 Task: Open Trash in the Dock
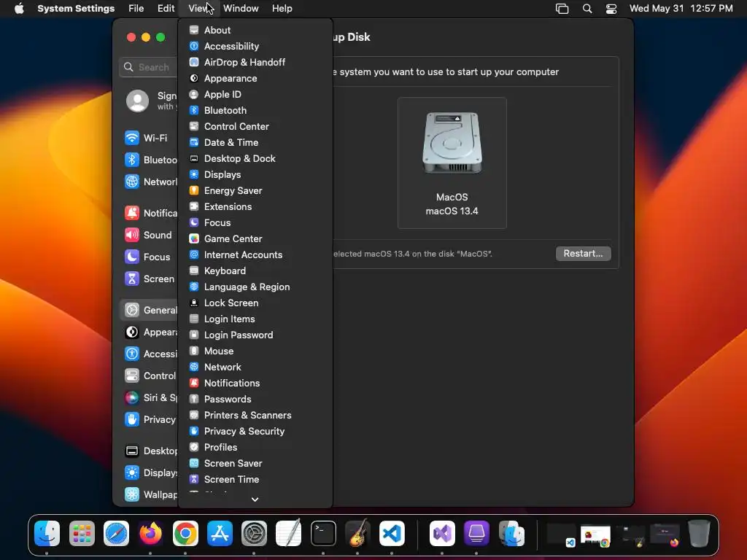click(699, 533)
